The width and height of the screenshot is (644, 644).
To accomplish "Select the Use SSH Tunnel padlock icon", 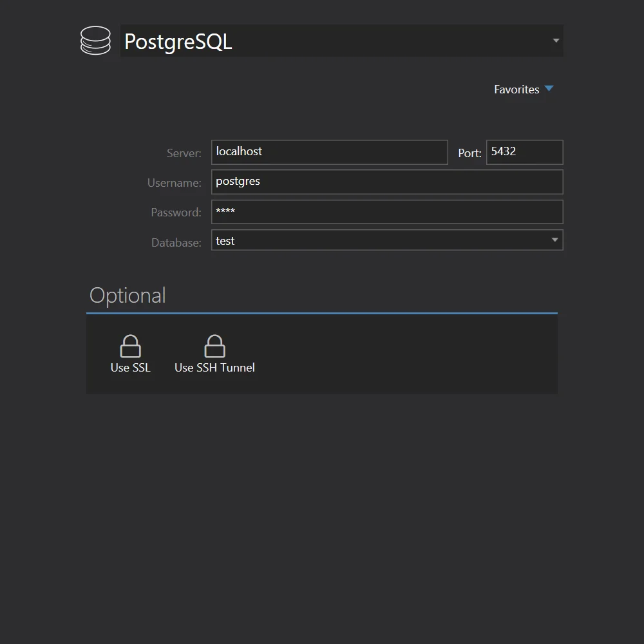I will click(214, 346).
